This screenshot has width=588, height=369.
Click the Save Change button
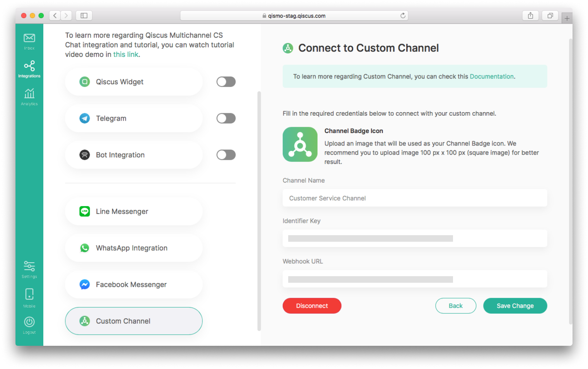[x=515, y=306]
